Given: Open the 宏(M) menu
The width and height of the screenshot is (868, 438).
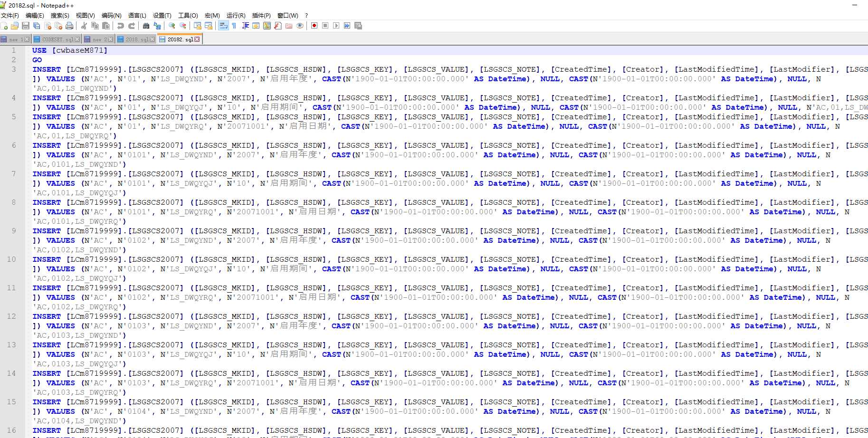Looking at the screenshot, I should [x=212, y=15].
